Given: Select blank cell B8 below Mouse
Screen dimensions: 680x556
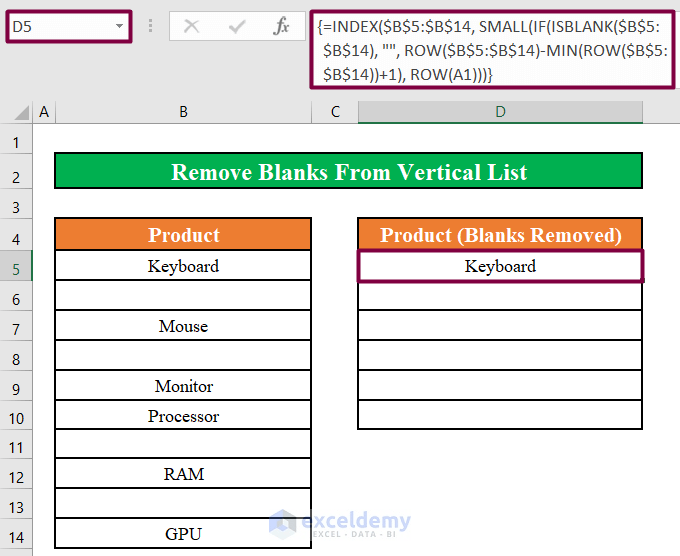Looking at the screenshot, I should 183,355.
